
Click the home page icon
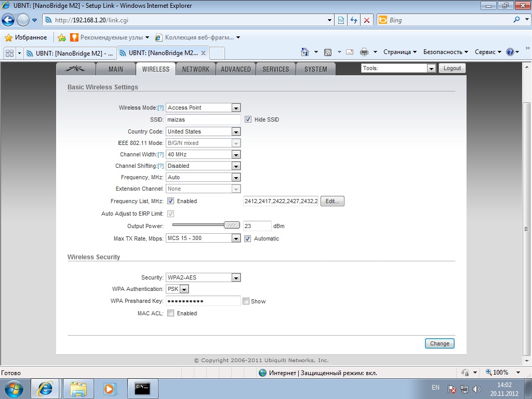tap(305, 52)
